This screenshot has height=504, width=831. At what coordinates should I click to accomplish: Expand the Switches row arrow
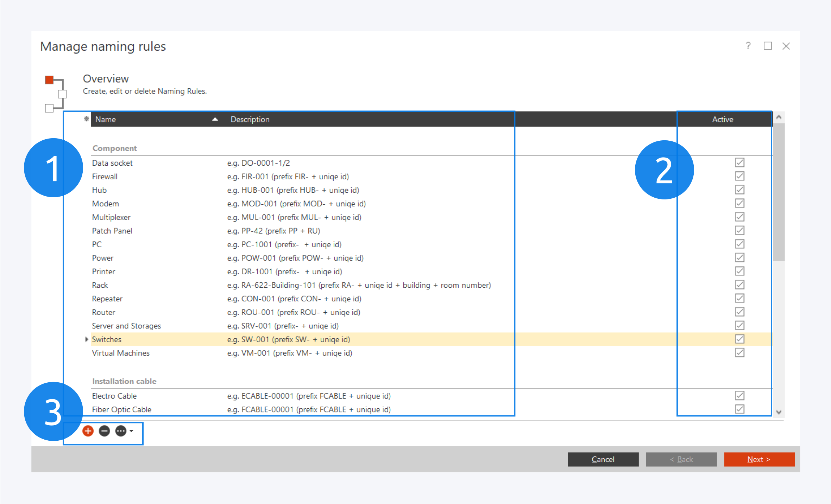[87, 339]
